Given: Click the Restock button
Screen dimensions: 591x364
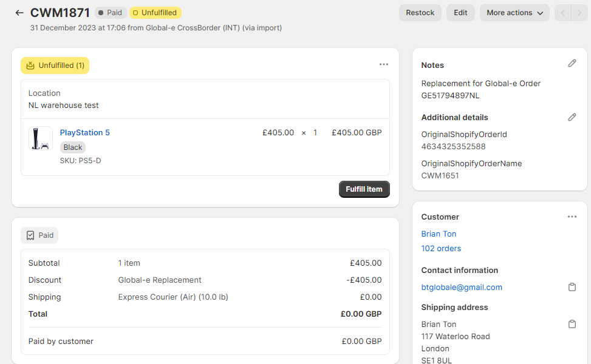Looking at the screenshot, I should pyautogui.click(x=420, y=13).
